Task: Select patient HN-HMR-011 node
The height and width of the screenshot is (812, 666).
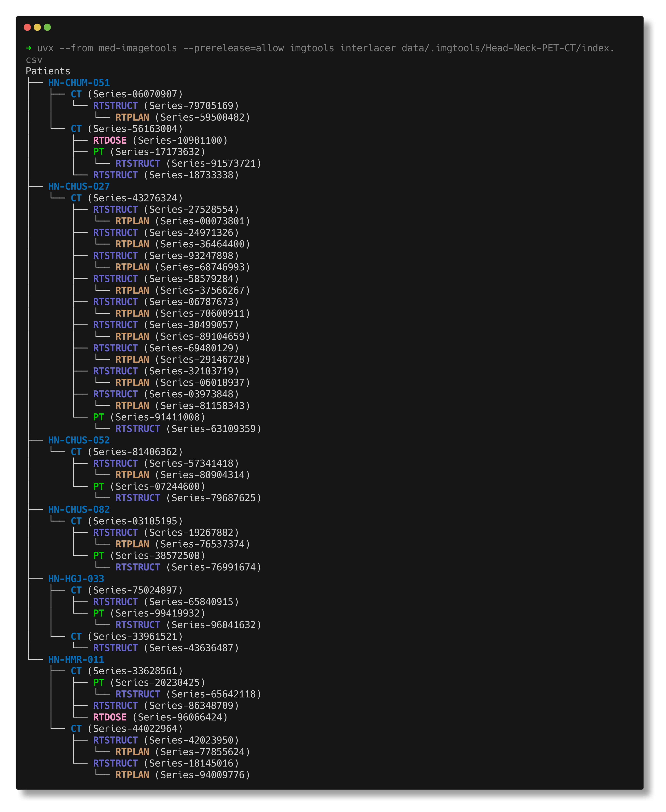Action: (x=76, y=659)
